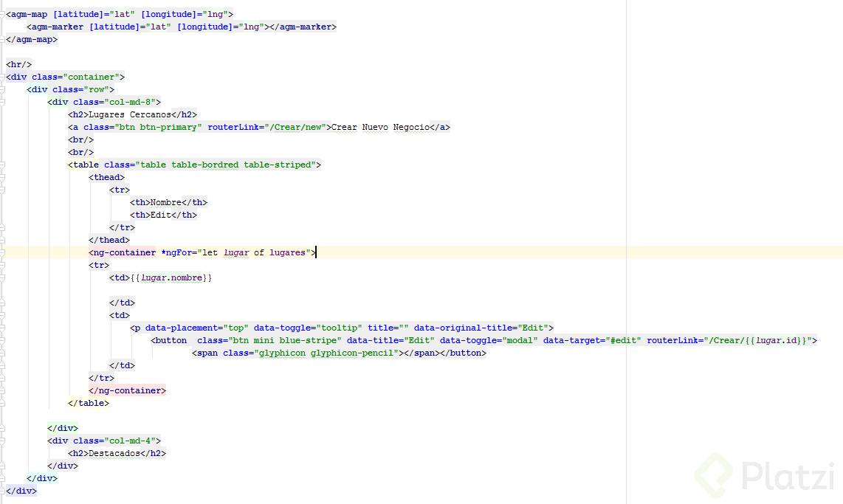Place cursor in opening agm-map tag line

120,14
